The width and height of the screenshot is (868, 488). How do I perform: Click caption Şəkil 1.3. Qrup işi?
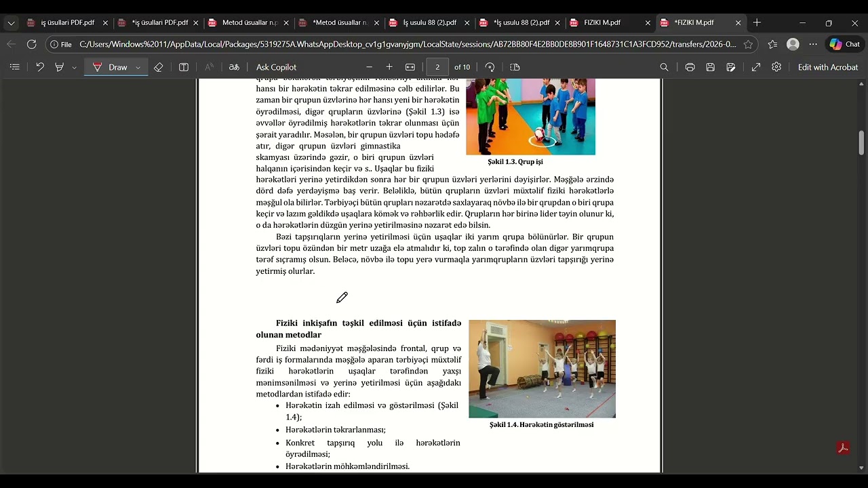click(x=515, y=162)
